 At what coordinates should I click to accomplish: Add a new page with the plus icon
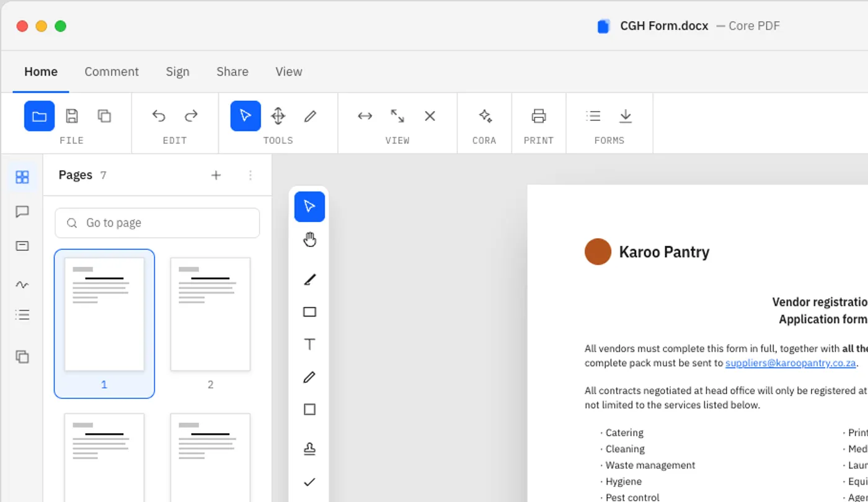216,175
